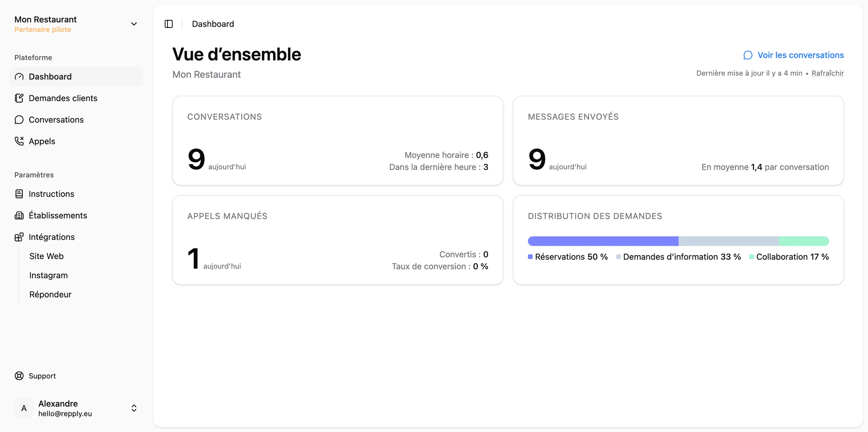Click the Réservations legend square
Viewport: 868px width, 432px height.
tap(530, 257)
